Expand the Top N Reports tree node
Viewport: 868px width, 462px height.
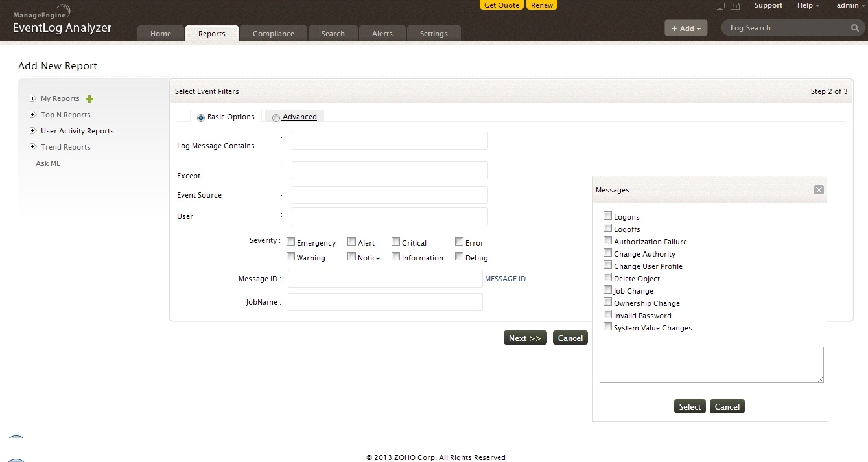[32, 115]
